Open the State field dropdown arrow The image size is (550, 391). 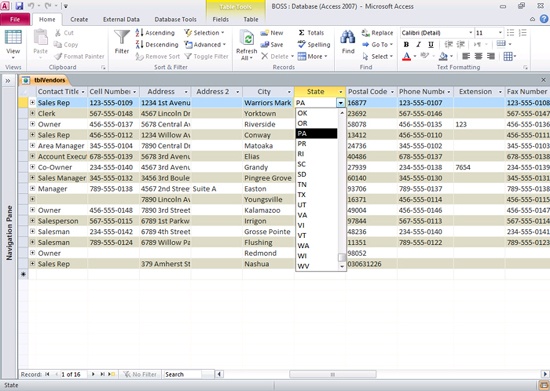(x=341, y=103)
